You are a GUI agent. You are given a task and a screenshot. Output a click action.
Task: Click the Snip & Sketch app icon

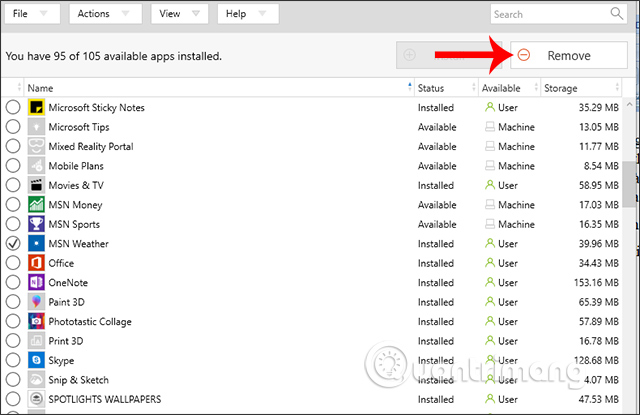[x=36, y=379]
